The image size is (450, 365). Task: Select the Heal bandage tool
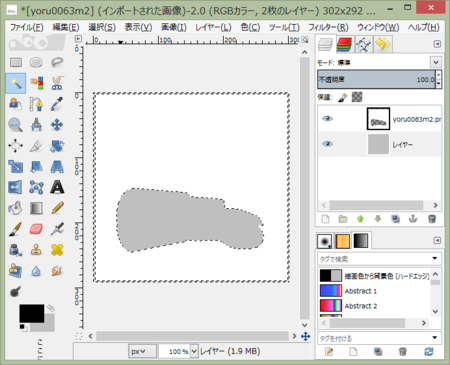[x=57, y=250]
